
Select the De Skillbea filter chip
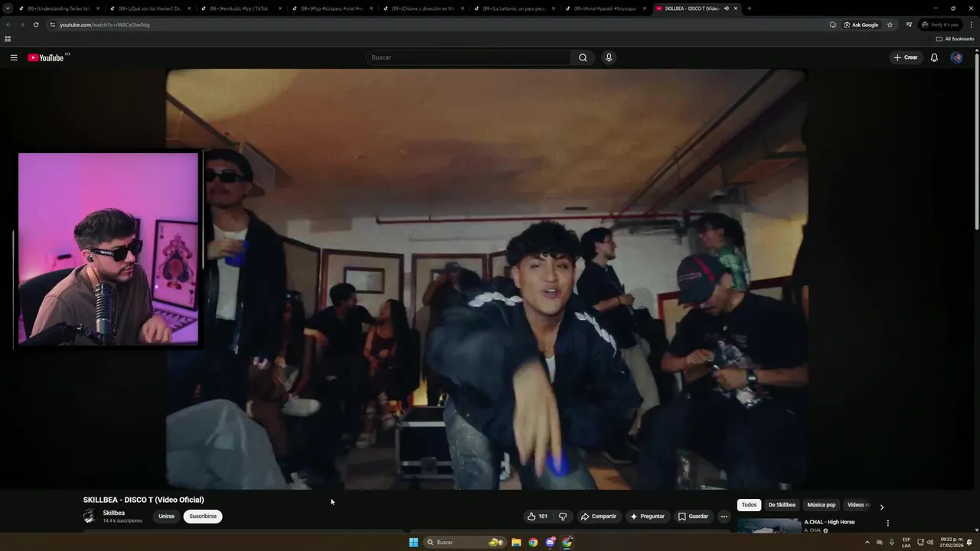point(782,505)
